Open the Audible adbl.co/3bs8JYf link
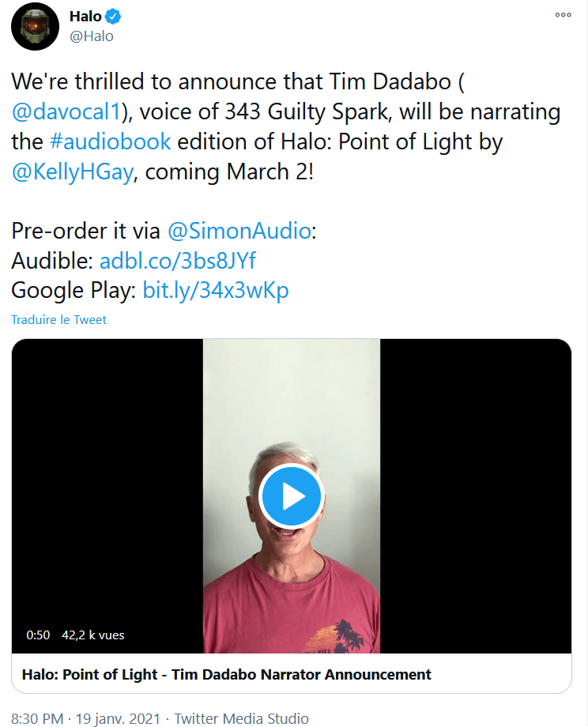Viewport: 588px width, 727px height. [x=178, y=261]
